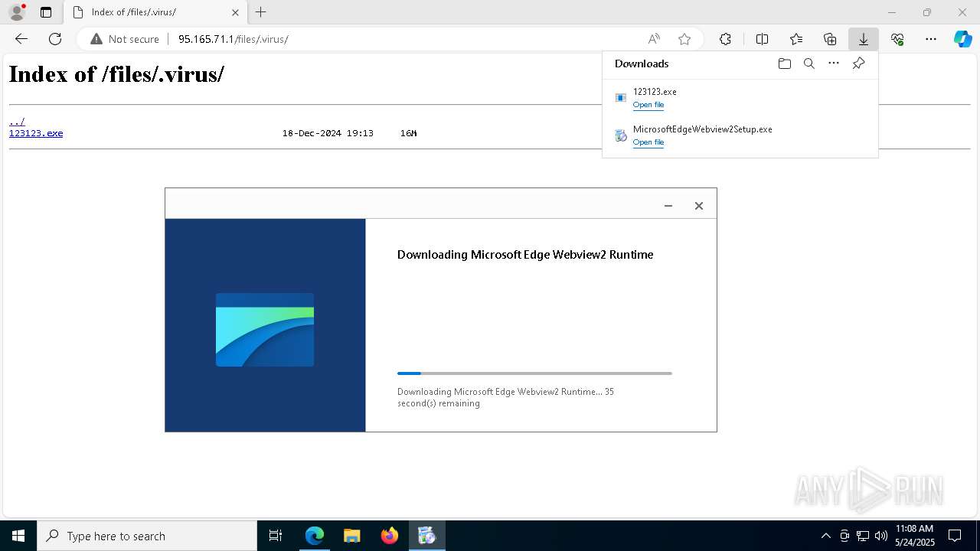
Task: Open More options in Downloads panel
Action: [834, 64]
